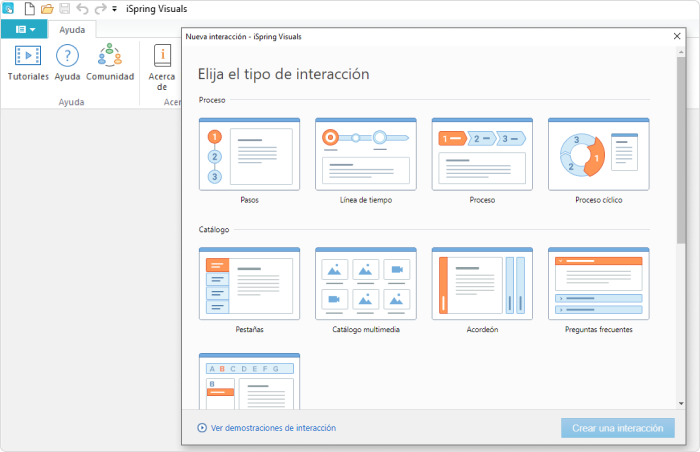Click the Proceso cíclico caption

click(599, 200)
